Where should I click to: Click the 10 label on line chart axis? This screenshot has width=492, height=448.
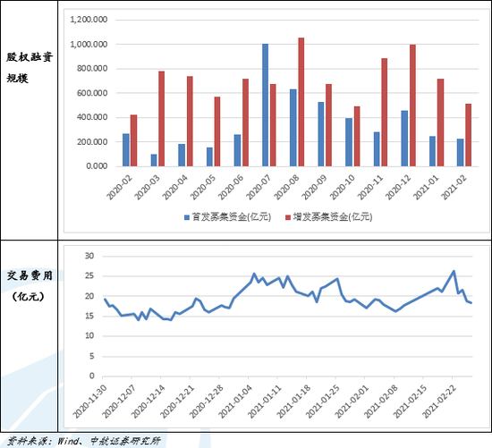pyautogui.click(x=89, y=336)
